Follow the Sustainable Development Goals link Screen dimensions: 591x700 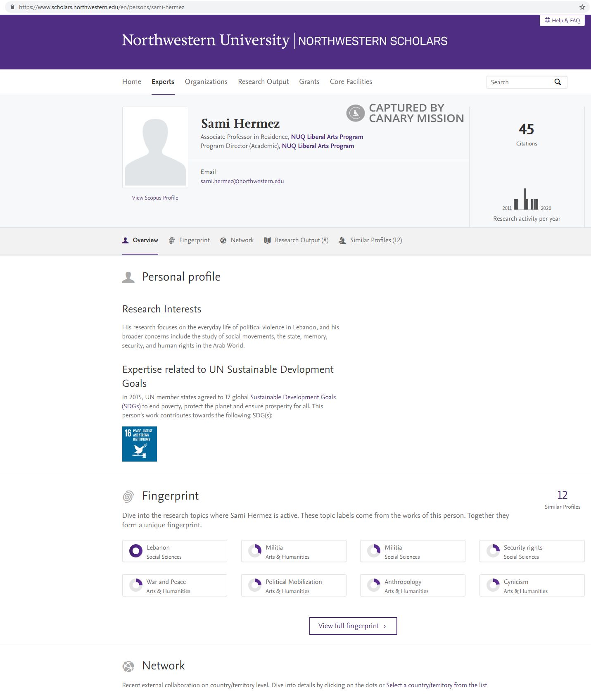[x=293, y=397]
